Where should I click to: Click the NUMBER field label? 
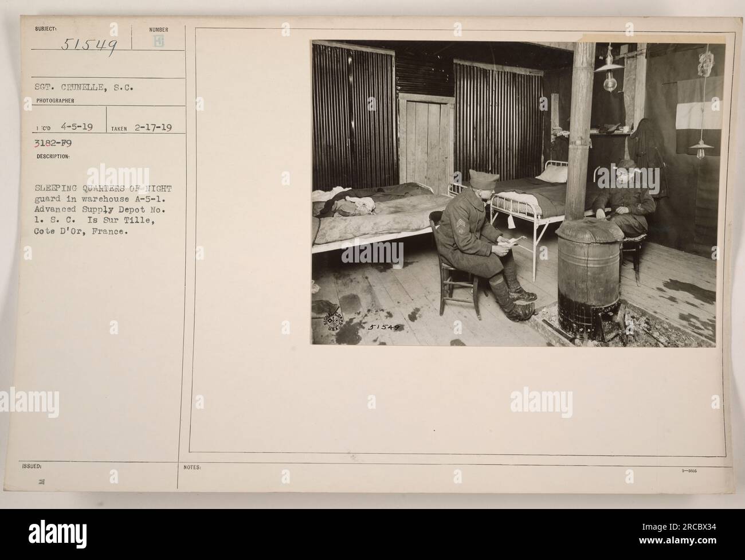point(158,29)
